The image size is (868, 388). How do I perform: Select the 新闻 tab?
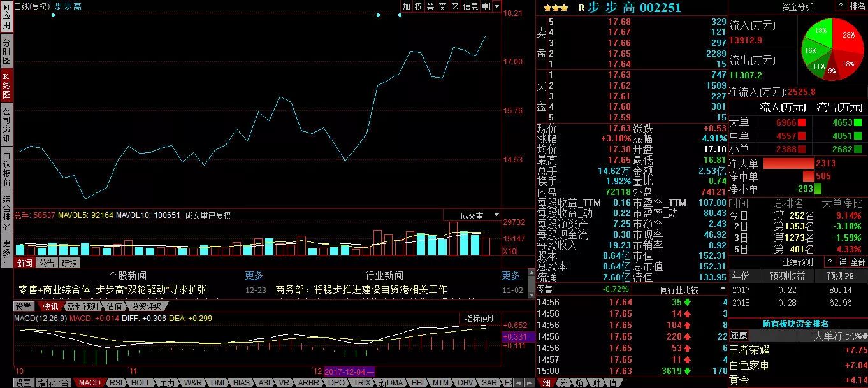(25, 263)
